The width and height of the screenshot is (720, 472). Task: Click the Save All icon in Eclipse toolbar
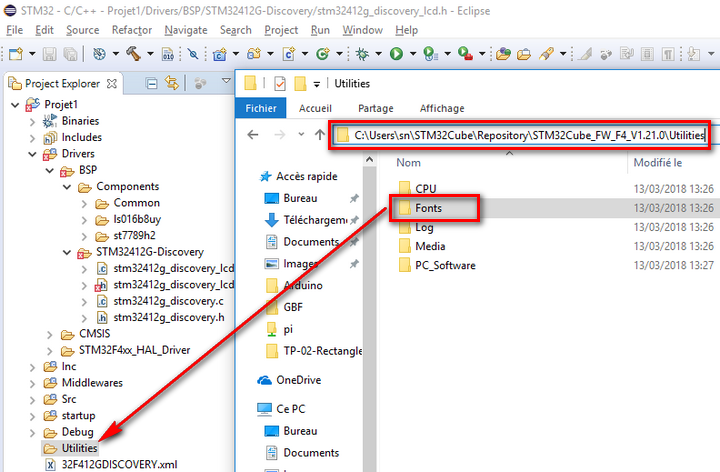click(70, 54)
